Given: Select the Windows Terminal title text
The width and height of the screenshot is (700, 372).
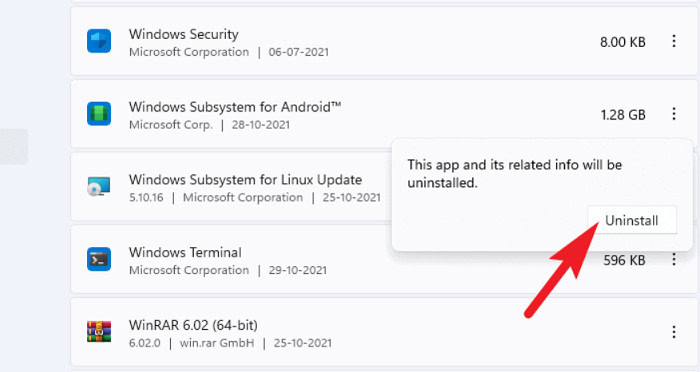Looking at the screenshot, I should tap(185, 252).
